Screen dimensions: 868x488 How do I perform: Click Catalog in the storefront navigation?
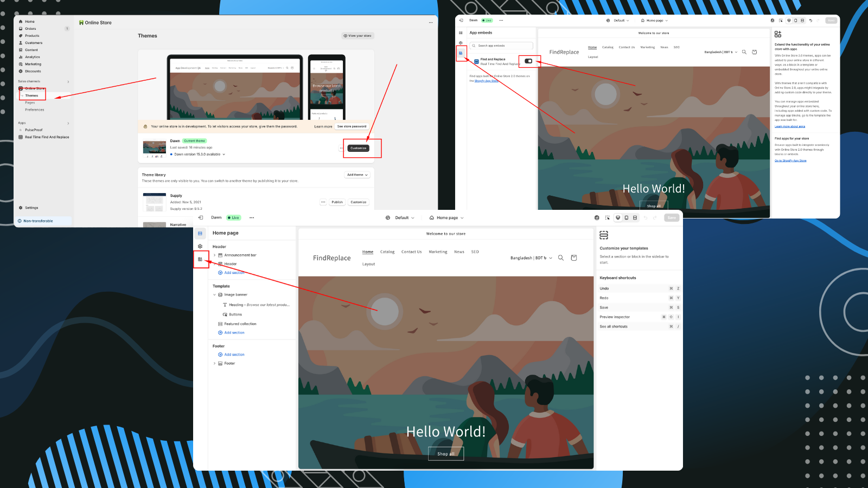pos(387,252)
